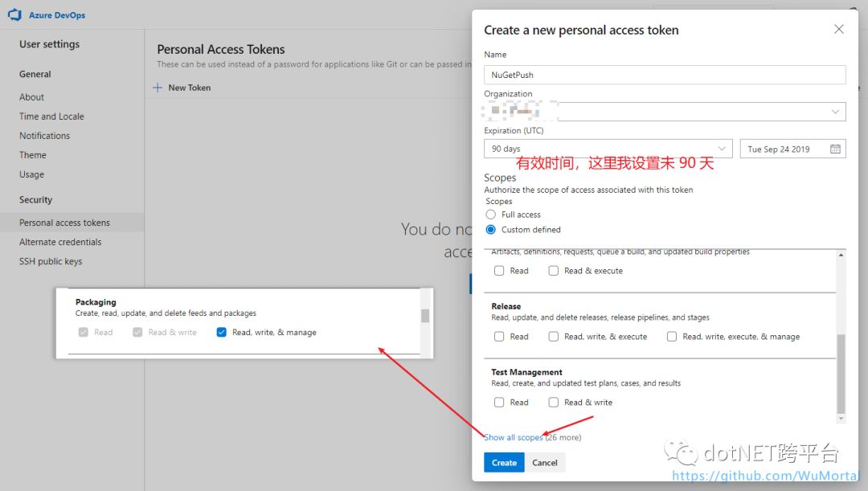Click the Packaging panel scrollbar thumb
The height and width of the screenshot is (491, 868).
click(425, 316)
